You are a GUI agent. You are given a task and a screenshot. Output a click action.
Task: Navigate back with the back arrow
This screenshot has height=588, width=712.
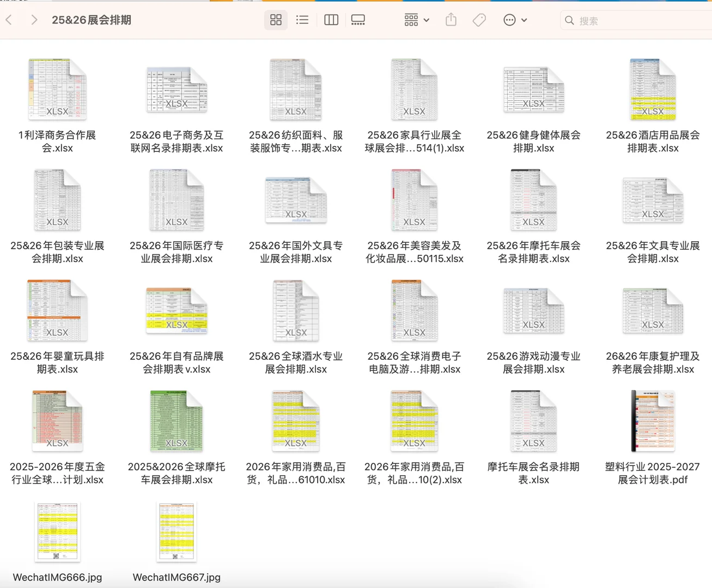coord(9,20)
